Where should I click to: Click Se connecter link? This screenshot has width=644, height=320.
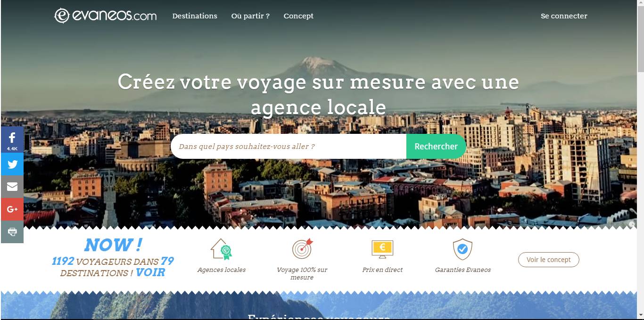point(564,16)
